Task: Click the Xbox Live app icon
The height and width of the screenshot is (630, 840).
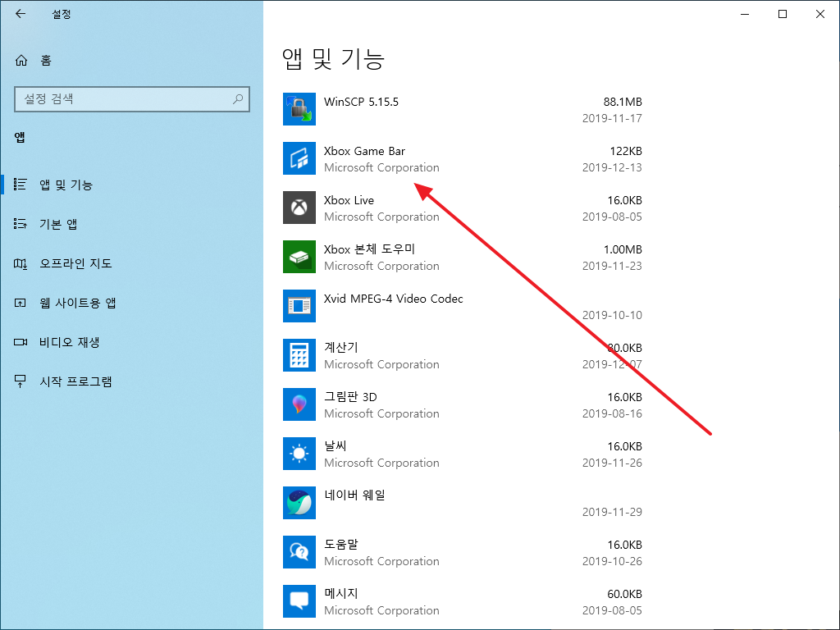Action: [x=299, y=208]
